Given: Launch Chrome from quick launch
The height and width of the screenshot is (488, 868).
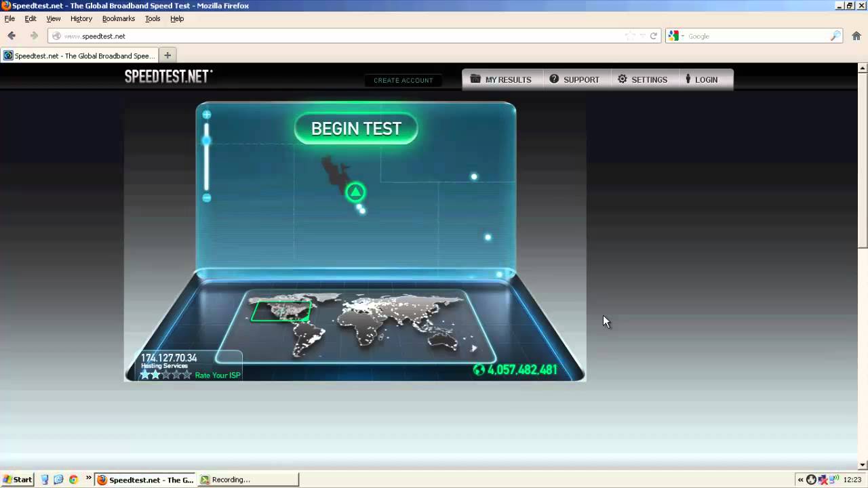Looking at the screenshot, I should click(x=73, y=479).
